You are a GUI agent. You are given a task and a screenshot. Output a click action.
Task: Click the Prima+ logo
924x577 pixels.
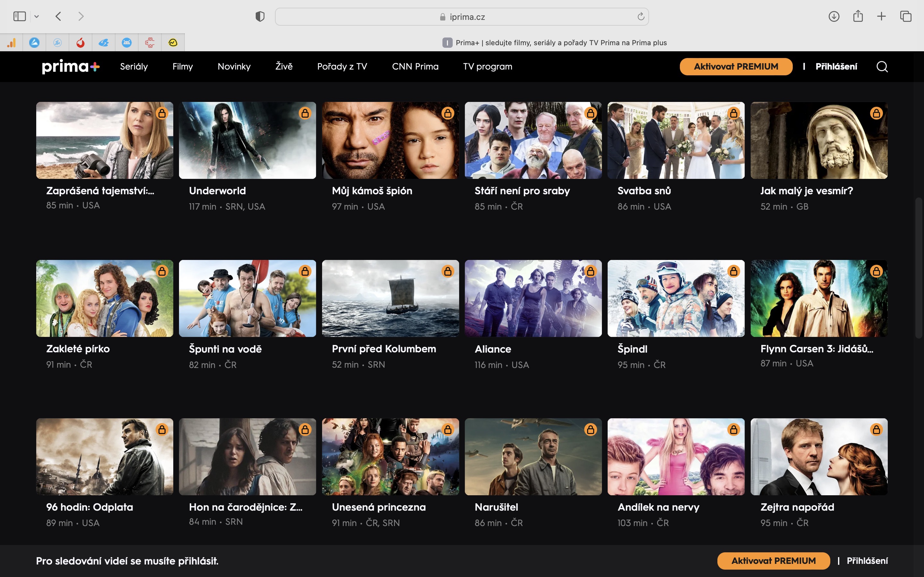71,67
